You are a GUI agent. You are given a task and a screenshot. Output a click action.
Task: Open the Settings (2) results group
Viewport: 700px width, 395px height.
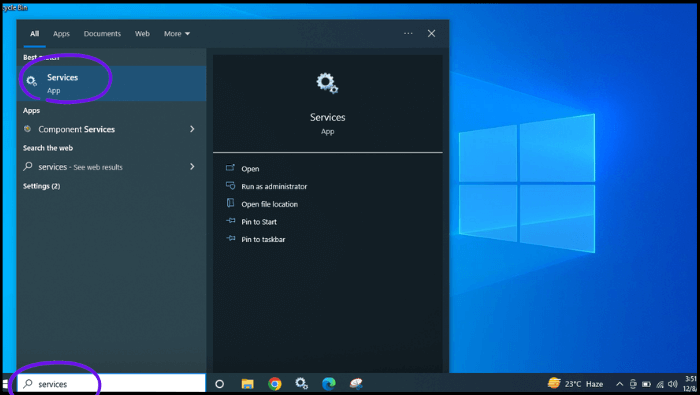coord(42,186)
